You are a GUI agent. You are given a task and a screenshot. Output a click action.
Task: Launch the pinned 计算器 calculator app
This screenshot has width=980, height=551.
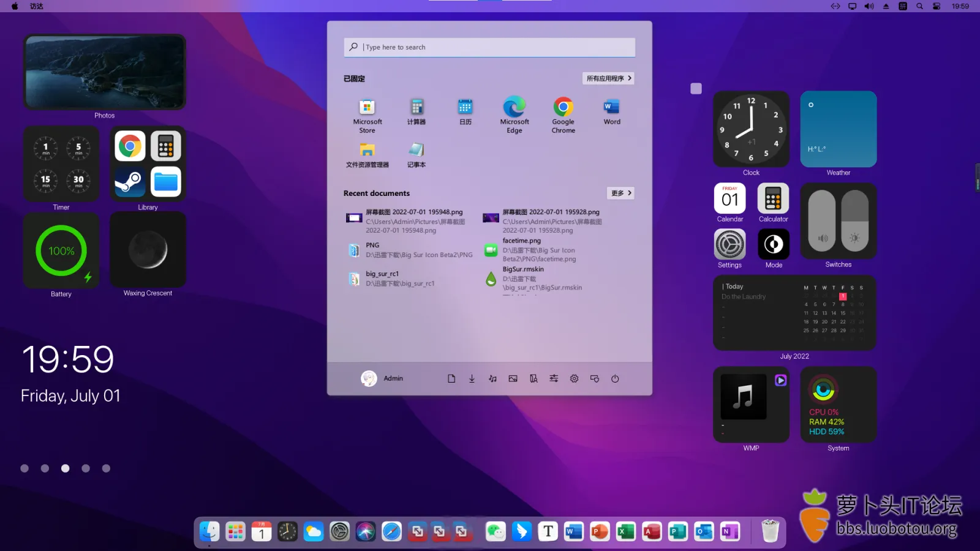pyautogui.click(x=417, y=112)
